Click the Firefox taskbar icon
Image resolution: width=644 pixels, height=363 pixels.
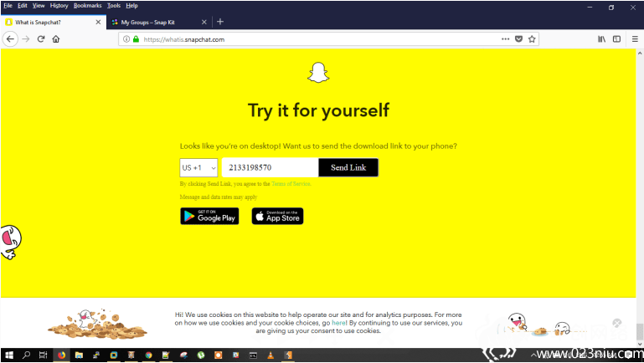tap(61, 355)
